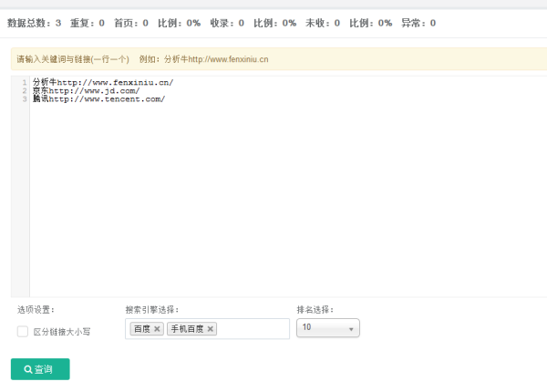Click the 首页: 0 statistic
The width and height of the screenshot is (547, 392).
coord(131,23)
